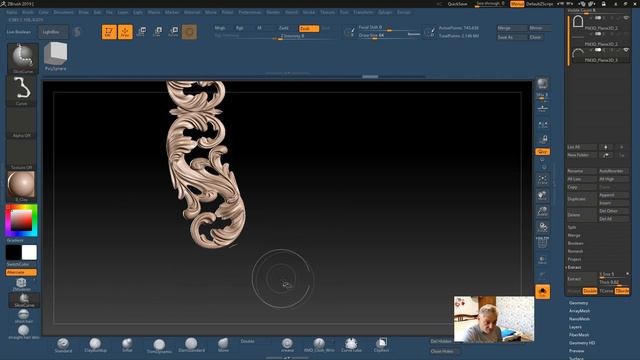This screenshot has height=360, width=640.
Task: Activate Draw mode icon
Action: [125, 32]
